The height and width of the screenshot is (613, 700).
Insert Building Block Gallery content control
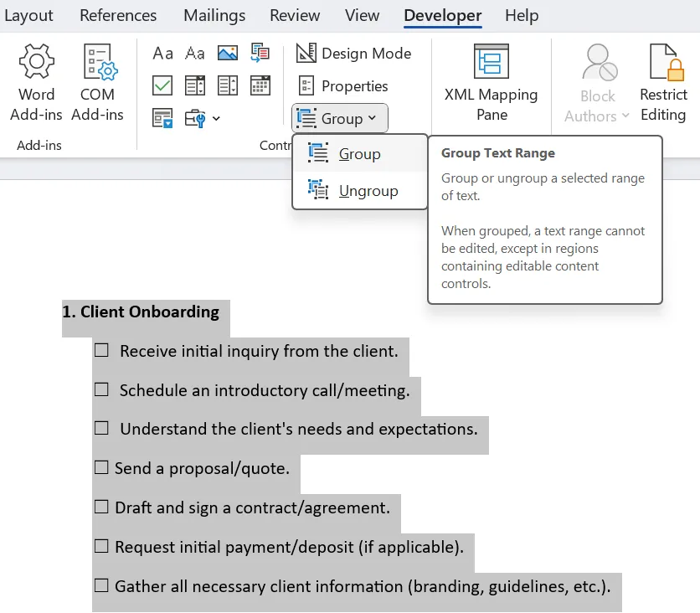coord(260,53)
